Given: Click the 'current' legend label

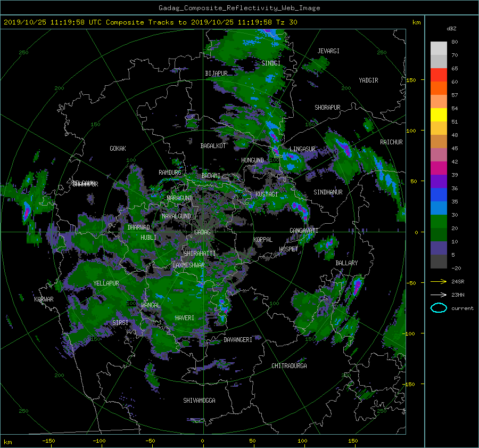Looking at the screenshot, I should click(x=463, y=308).
